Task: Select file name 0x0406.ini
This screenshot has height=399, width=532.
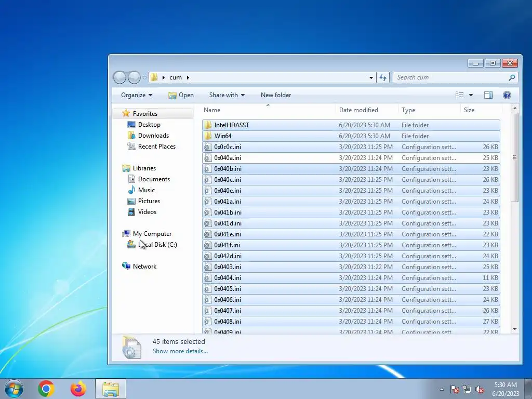Action: click(x=228, y=300)
